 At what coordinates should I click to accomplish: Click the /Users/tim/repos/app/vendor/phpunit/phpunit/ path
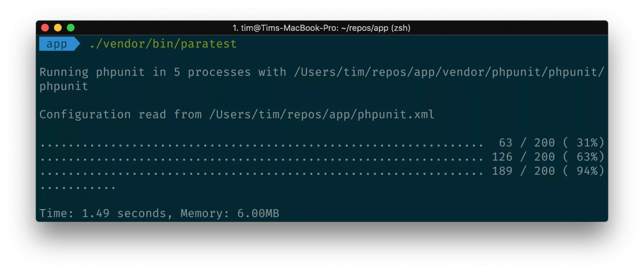pyautogui.click(x=449, y=72)
